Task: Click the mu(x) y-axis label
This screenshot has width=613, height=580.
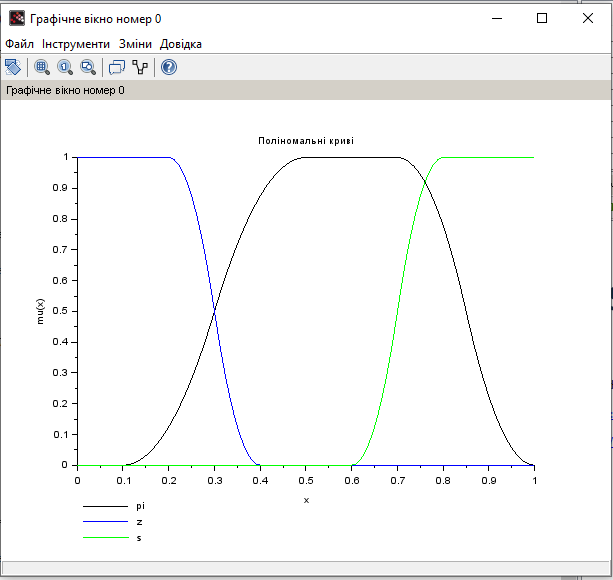Action: [x=40, y=311]
